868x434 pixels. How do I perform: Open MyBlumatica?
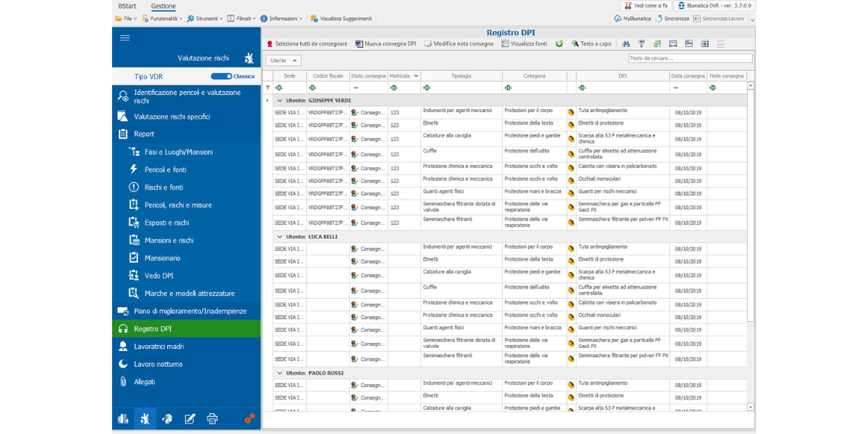pos(632,19)
